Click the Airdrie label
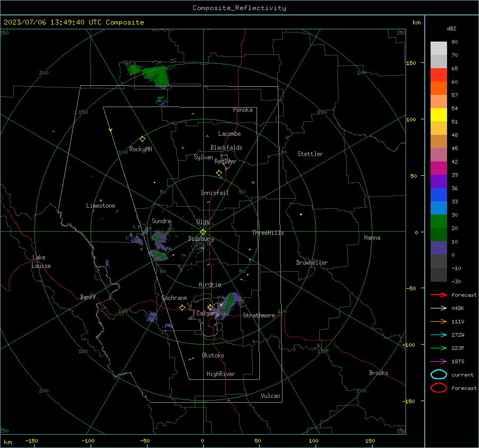Viewport: 479px width, 448px height. pos(210,284)
